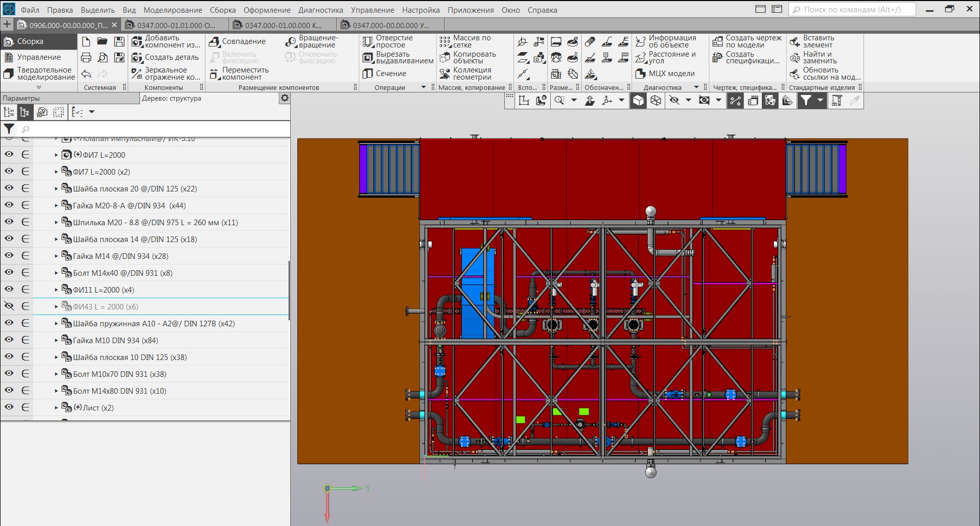Open the Операции panel dropdown arrow
980x526 pixels.
(x=423, y=87)
